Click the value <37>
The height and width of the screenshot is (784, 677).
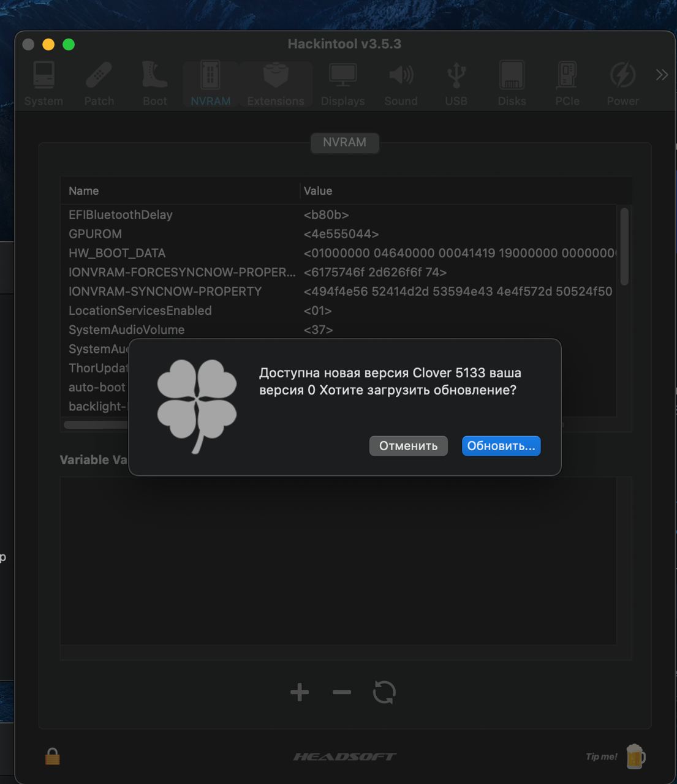tap(318, 330)
